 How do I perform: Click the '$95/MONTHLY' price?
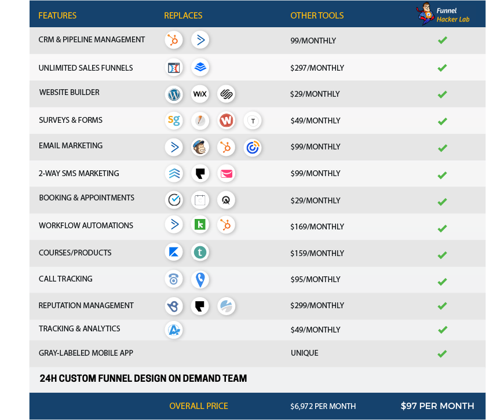(x=315, y=279)
